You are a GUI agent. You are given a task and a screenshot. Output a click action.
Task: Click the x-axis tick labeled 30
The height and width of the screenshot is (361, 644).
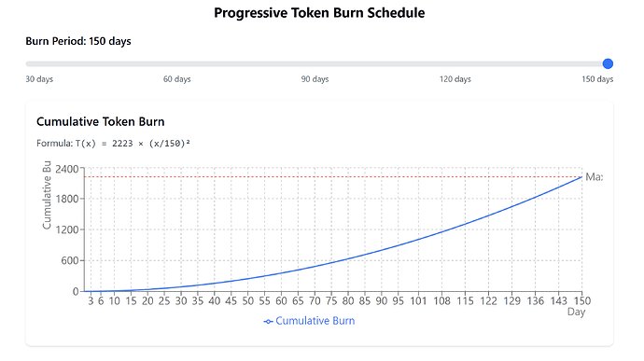pos(181,301)
